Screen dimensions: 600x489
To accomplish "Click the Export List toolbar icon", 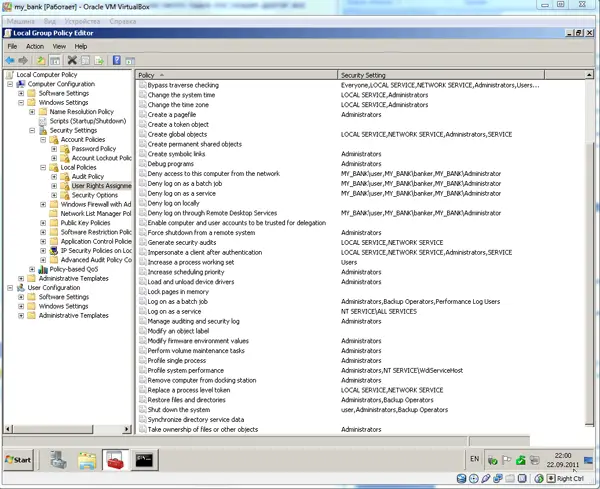I will tap(99, 60).
